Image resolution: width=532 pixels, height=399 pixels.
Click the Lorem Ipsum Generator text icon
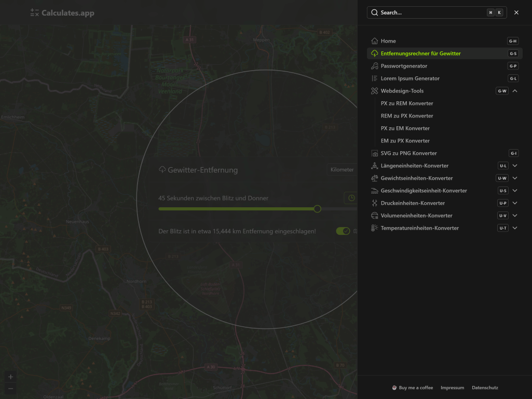click(375, 78)
